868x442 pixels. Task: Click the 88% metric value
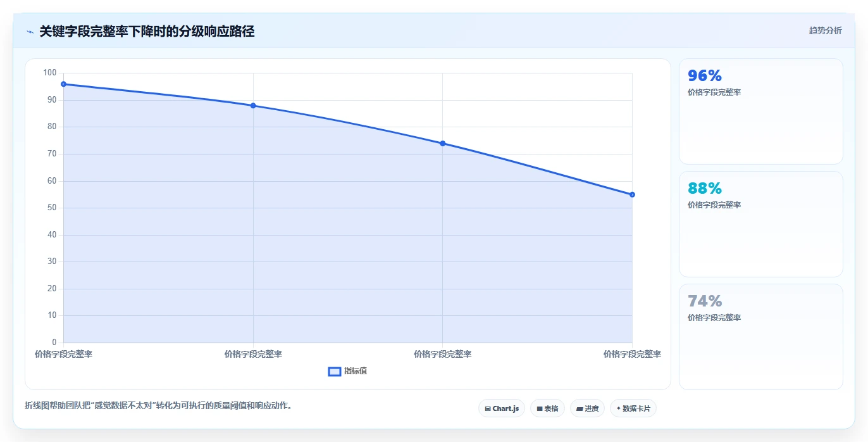click(705, 189)
